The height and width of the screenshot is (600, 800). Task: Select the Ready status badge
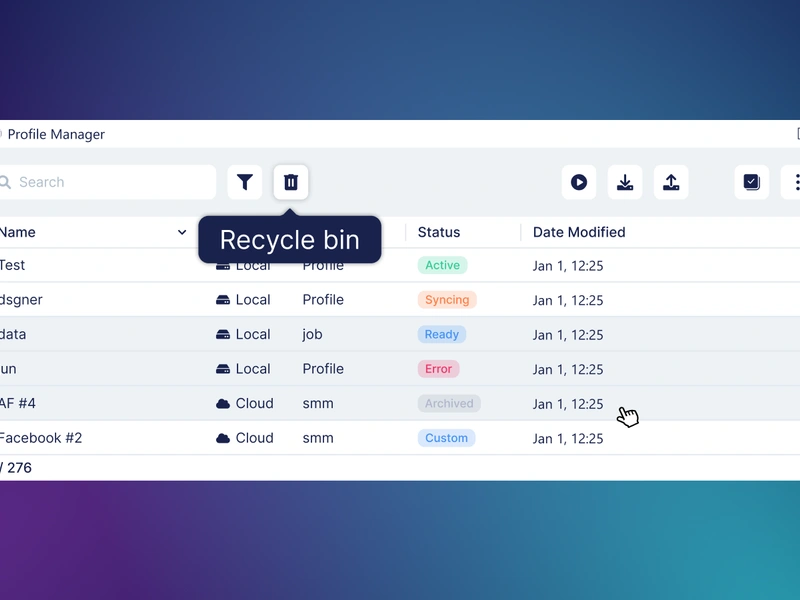click(442, 334)
